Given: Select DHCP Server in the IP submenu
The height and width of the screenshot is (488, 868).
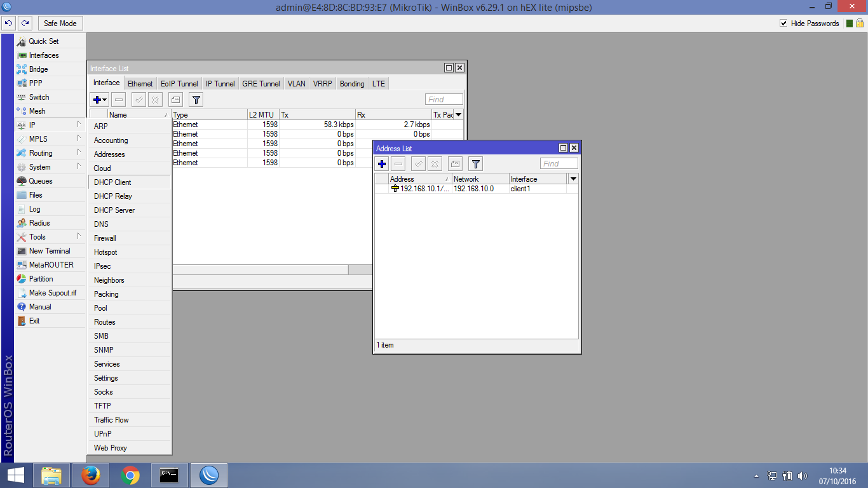Looking at the screenshot, I should [x=130, y=210].
